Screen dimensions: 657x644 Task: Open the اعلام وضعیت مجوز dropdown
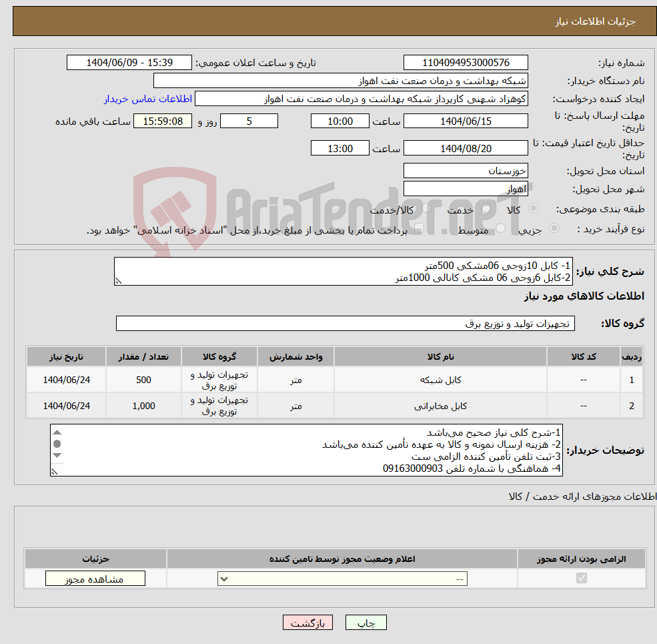342,579
